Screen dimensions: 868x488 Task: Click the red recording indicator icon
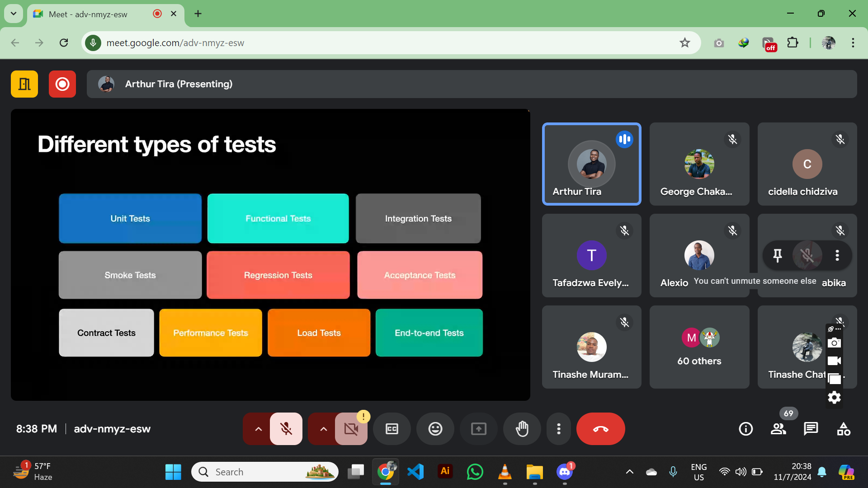tap(62, 84)
